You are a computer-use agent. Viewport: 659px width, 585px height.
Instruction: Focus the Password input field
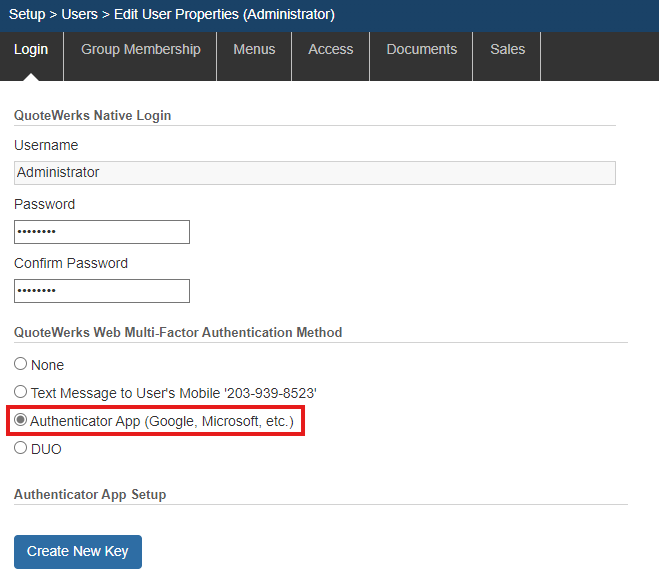coord(101,232)
